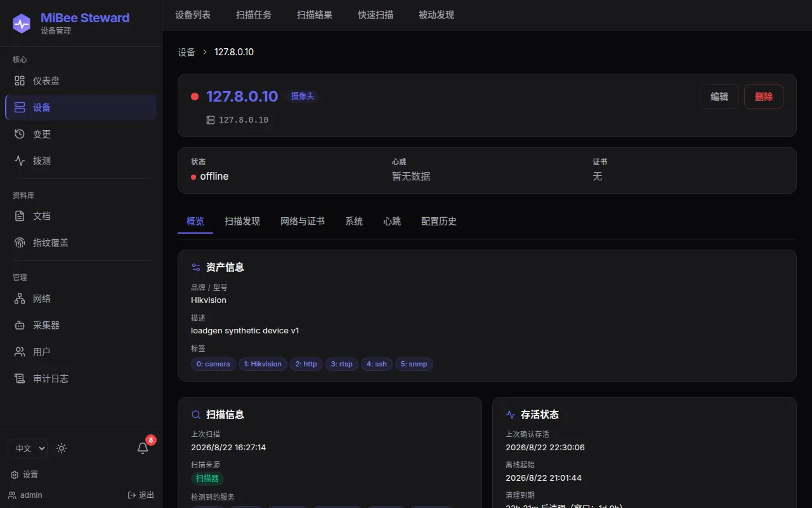This screenshot has width=812, height=508.
Task: Click the 暂无数据 heartbeat value
Action: click(411, 177)
